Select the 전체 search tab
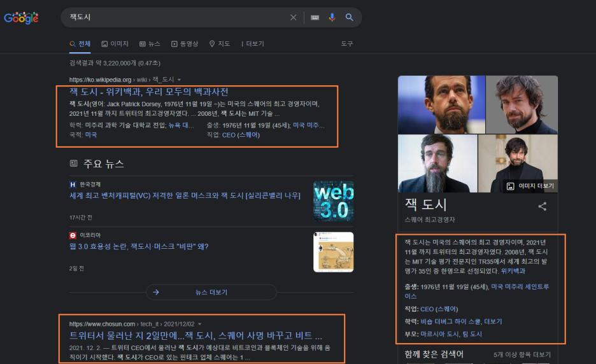The width and height of the screenshot is (596, 364). click(80, 44)
